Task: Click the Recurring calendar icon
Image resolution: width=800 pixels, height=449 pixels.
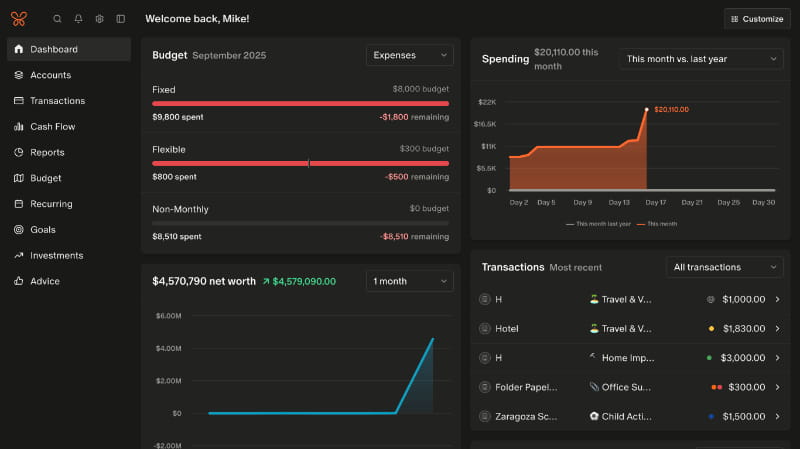Action: (x=19, y=204)
